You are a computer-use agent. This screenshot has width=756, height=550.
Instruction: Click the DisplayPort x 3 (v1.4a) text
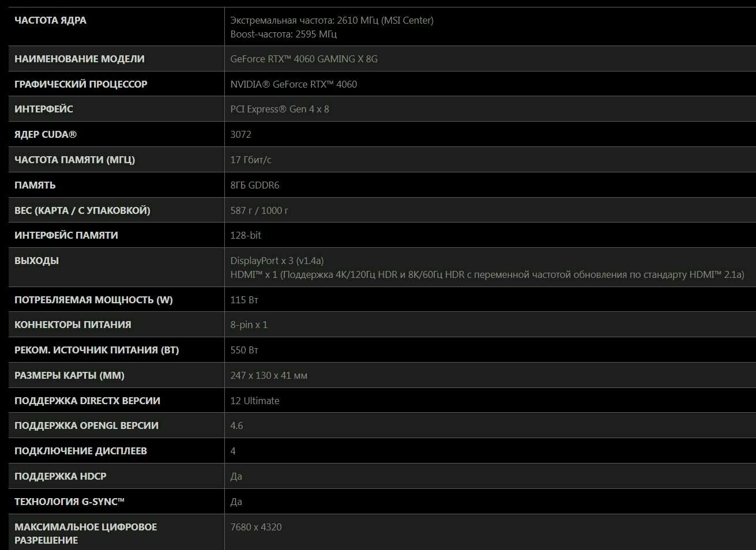(277, 261)
